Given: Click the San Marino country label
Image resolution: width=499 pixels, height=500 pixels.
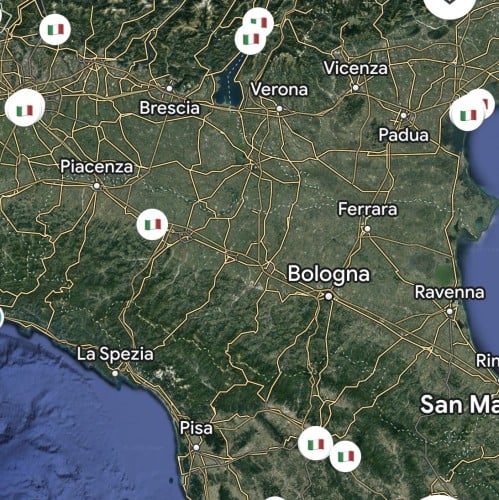Looking at the screenshot, I should point(459,404).
